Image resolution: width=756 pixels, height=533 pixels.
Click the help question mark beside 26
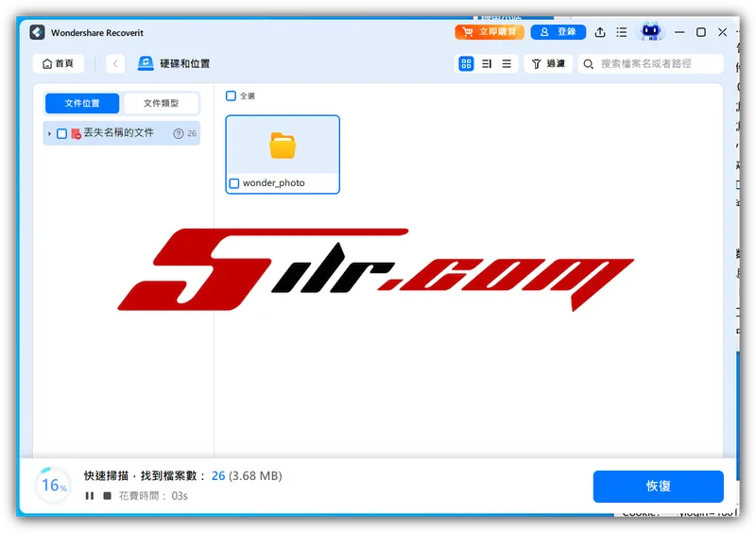[179, 133]
